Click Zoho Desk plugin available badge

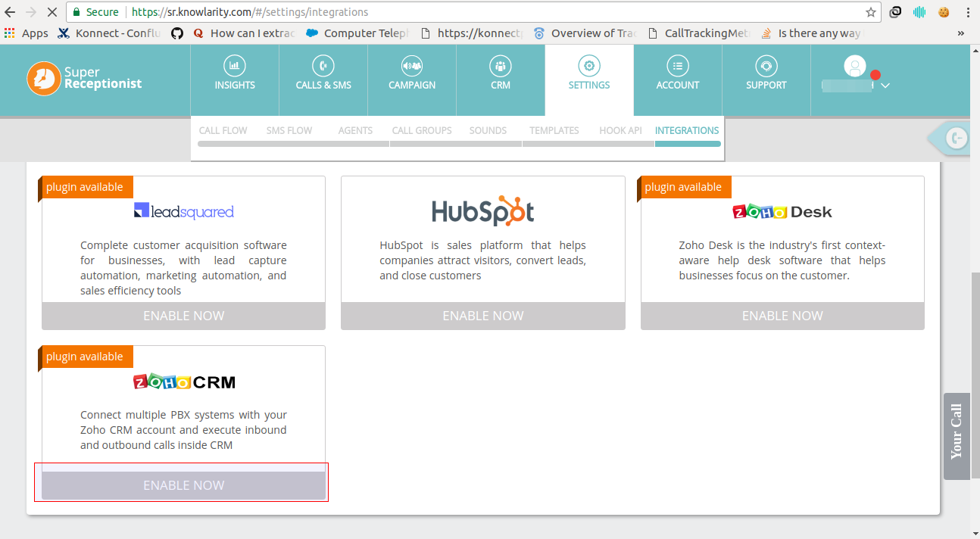coord(684,187)
